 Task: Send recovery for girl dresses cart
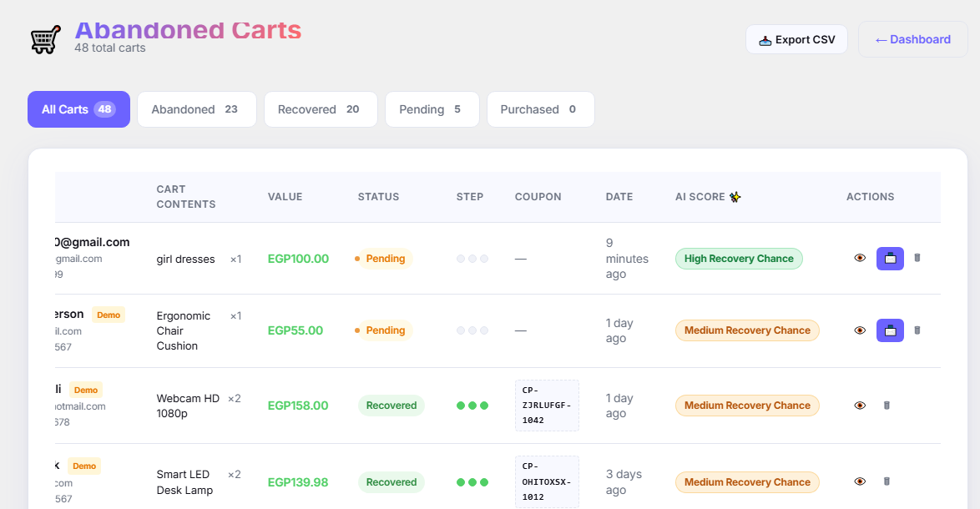(890, 259)
